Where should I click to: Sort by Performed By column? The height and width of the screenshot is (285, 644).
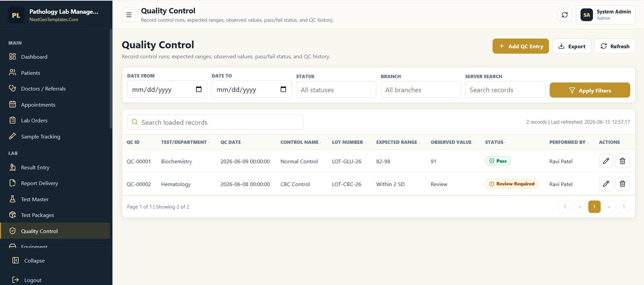tap(569, 142)
